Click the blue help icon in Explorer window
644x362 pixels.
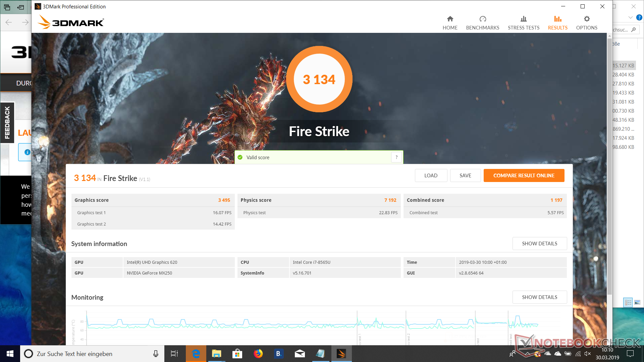[639, 17]
